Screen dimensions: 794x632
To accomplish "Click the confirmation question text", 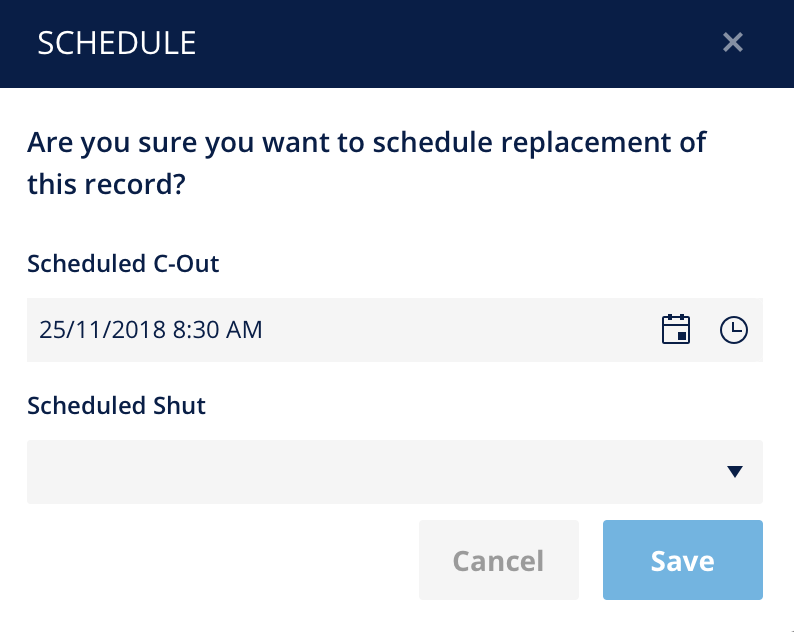I will [x=366, y=163].
